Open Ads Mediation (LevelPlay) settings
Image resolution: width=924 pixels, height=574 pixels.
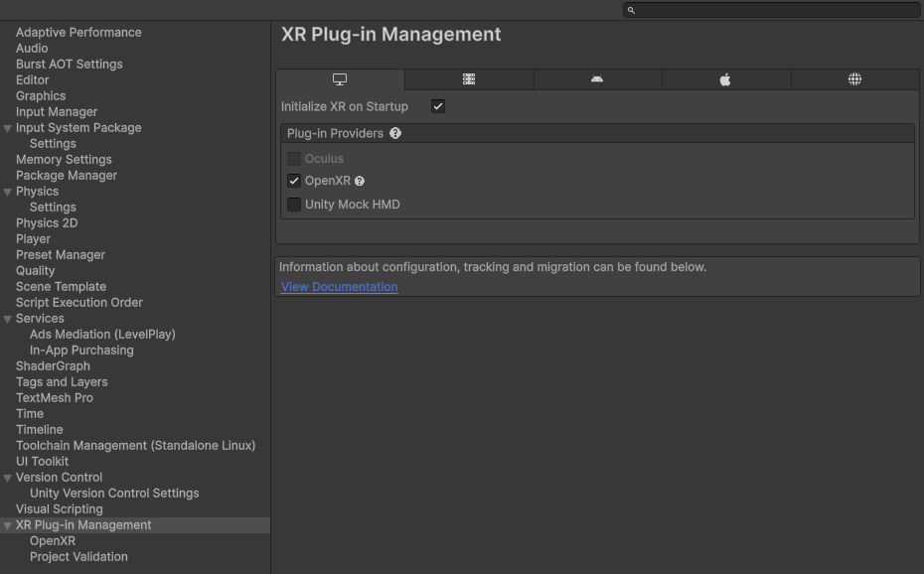[x=102, y=335]
